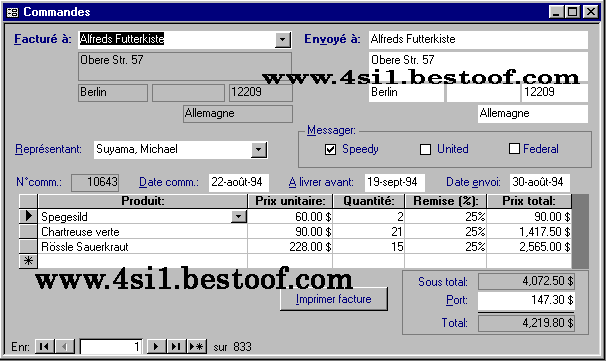Viewport: 606px width, 361px height.
Task: Click total 1,417.50 $ in Chartreuse verte row
Action: pyautogui.click(x=529, y=232)
